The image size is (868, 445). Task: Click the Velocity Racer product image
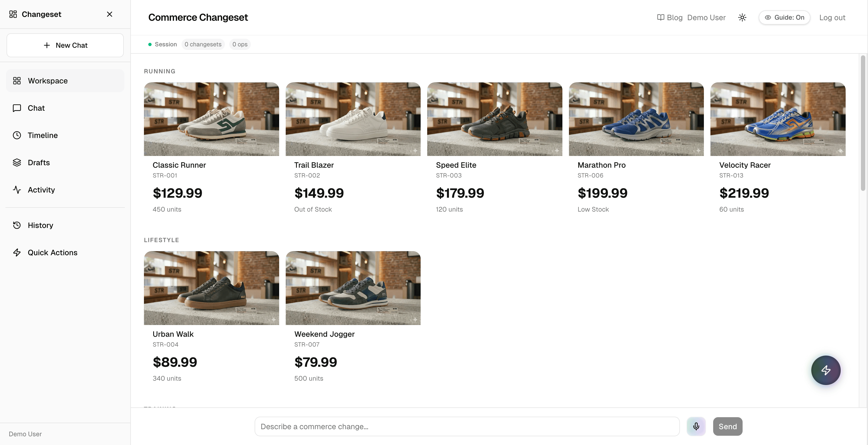[778, 119]
